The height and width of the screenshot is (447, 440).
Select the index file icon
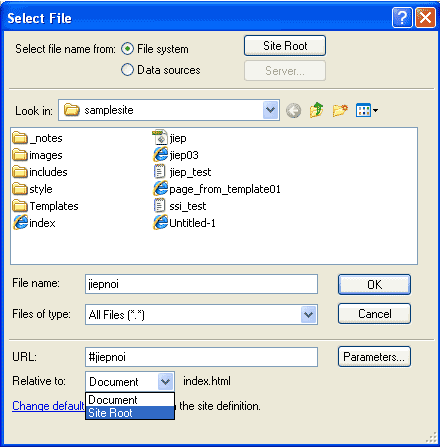20,223
